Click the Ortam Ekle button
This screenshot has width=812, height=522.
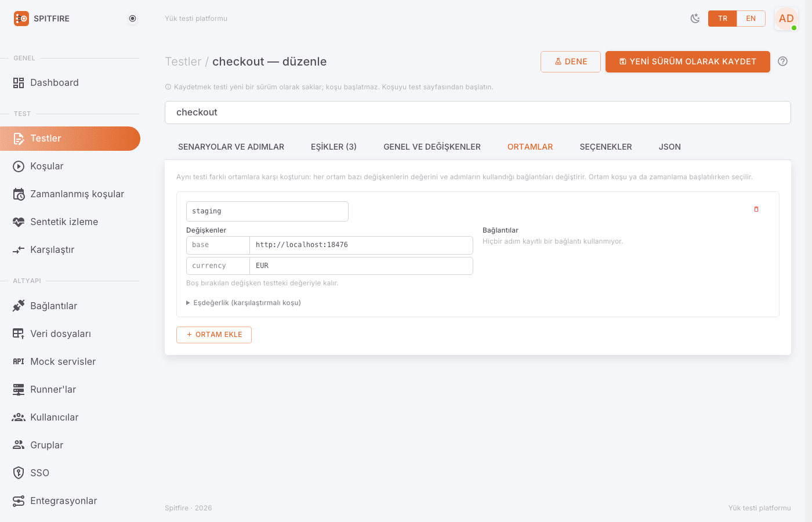click(x=214, y=335)
